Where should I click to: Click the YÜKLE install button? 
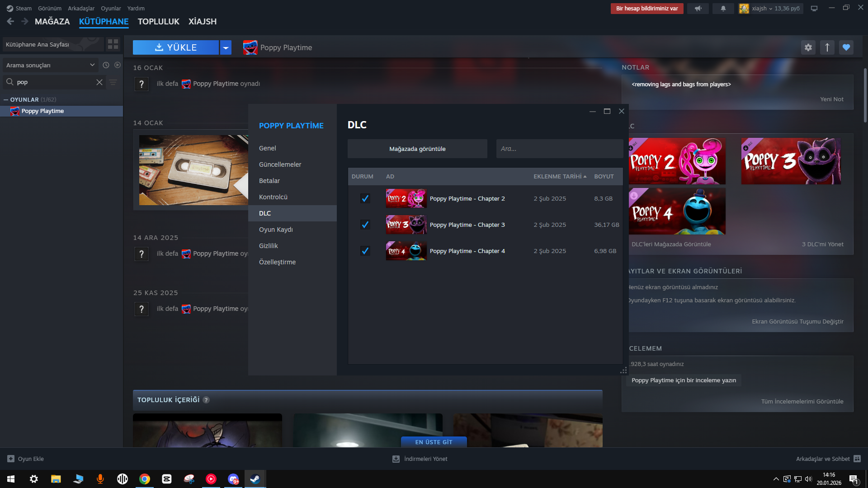click(x=176, y=47)
